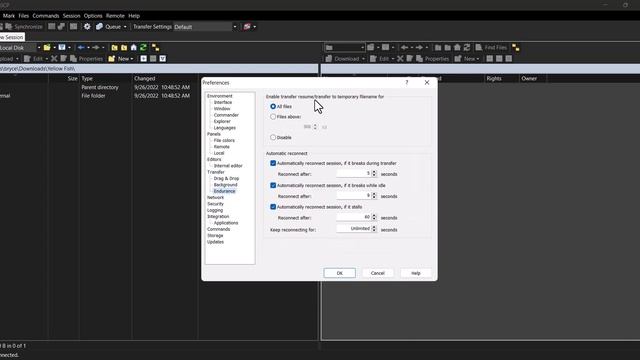Screen dimensions: 640x360
Task: Click remote panel delete X icon
Action: 400,59
